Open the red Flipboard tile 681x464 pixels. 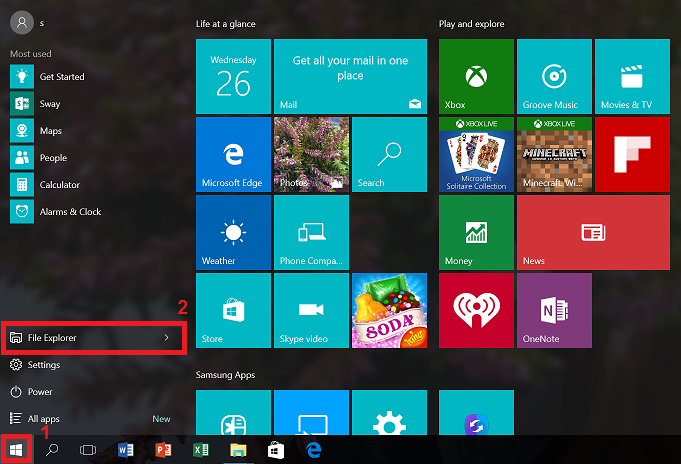[632, 154]
